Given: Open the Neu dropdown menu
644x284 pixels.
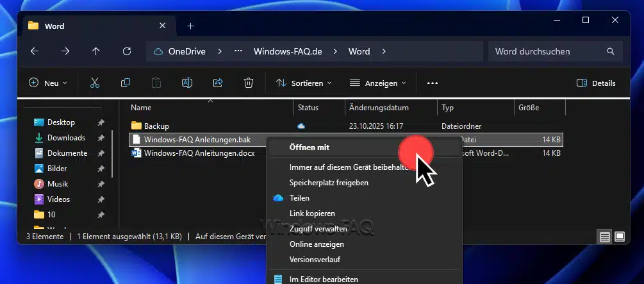Looking at the screenshot, I should (x=48, y=83).
